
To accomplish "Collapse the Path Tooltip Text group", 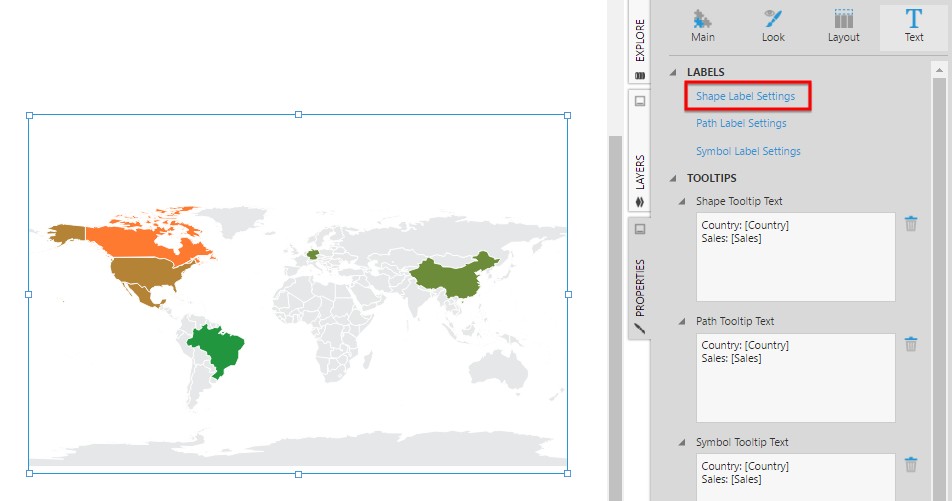I will [683, 322].
